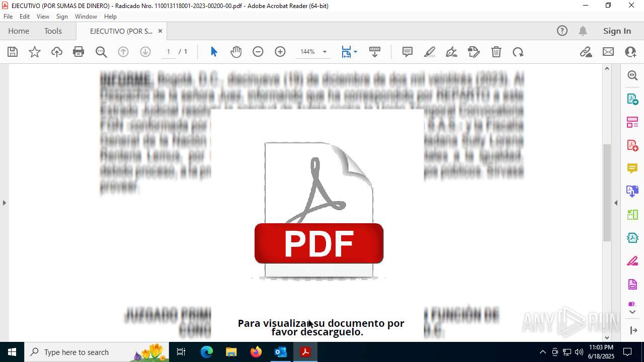Go to the next page arrow
This screenshot has width=644, height=362.
(x=145, y=52)
